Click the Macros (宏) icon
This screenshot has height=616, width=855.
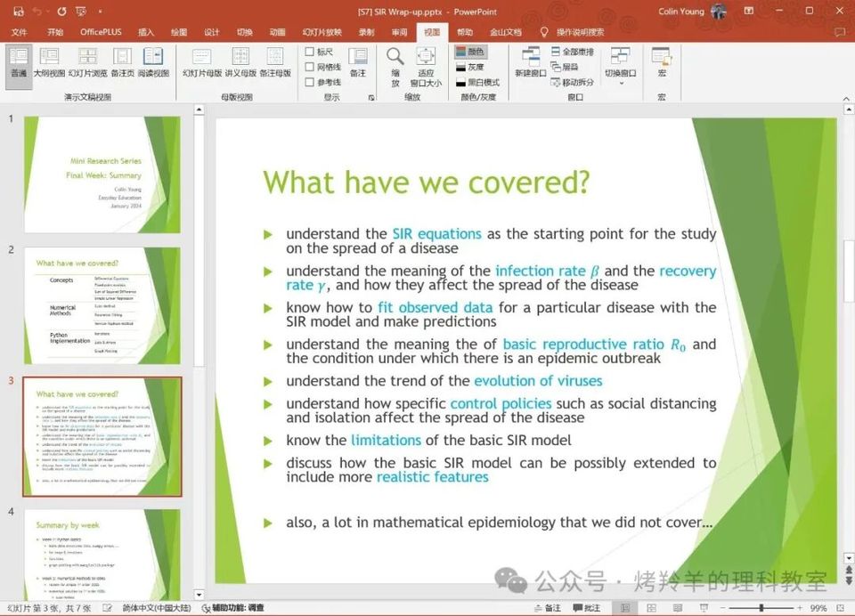661,62
